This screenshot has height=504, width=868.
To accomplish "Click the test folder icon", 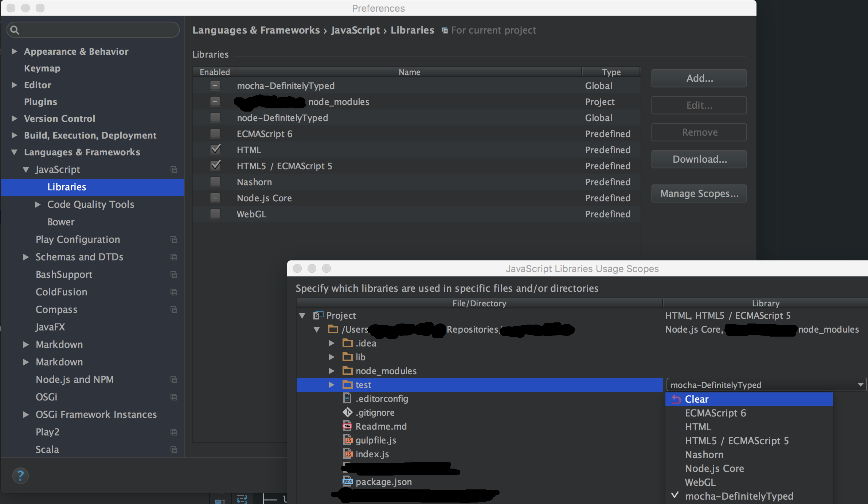I will tap(348, 385).
